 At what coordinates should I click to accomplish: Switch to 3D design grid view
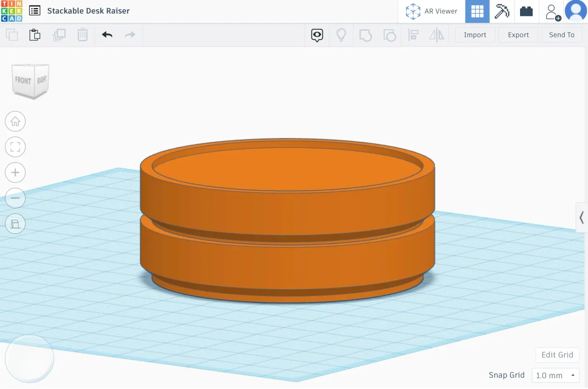click(477, 11)
